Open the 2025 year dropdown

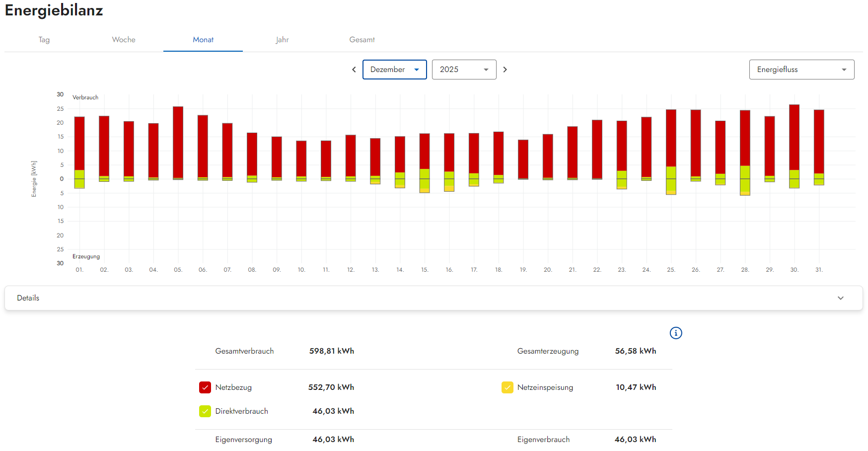point(464,70)
